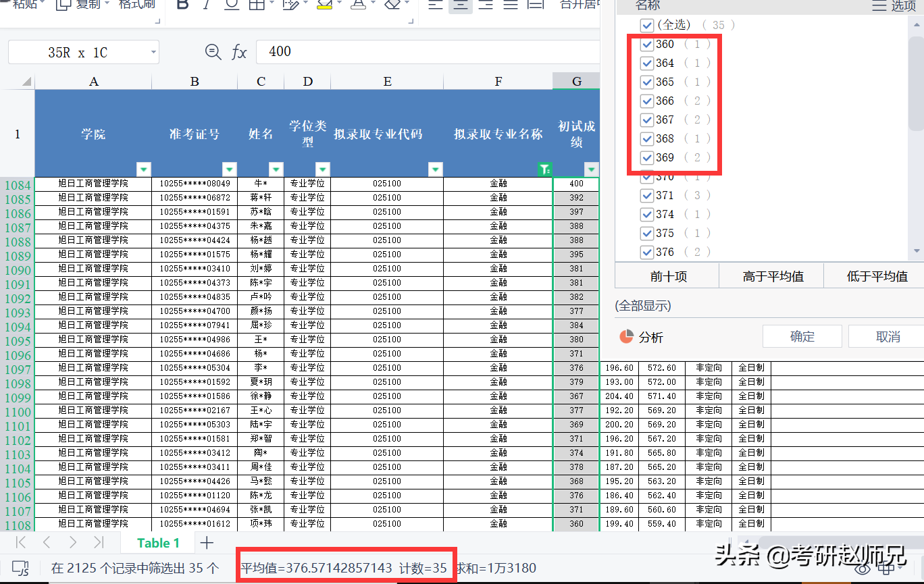
Task: Toggle the checkbox for value 371
Action: [647, 195]
